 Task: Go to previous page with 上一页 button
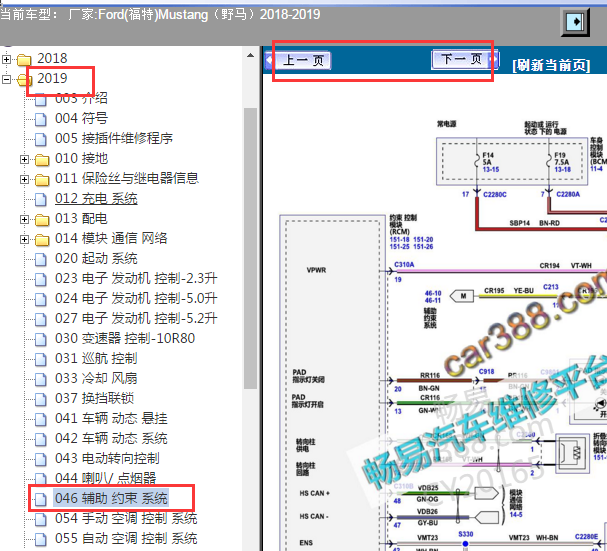click(x=298, y=61)
